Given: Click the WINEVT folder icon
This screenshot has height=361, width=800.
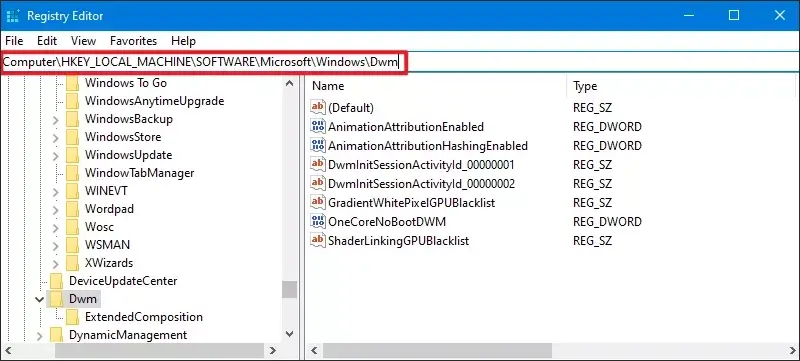Looking at the screenshot, I should tap(72, 191).
